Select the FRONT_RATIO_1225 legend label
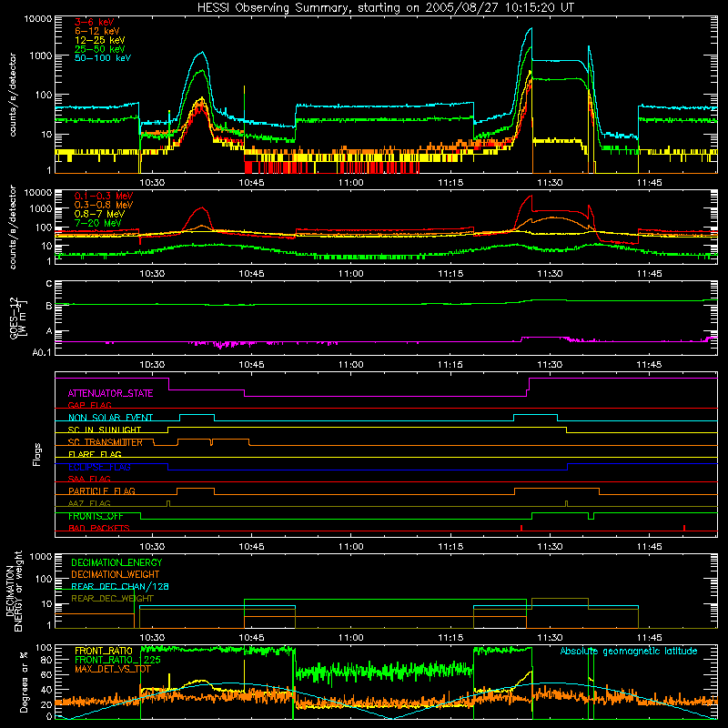This screenshot has width=728, height=728. tap(117, 660)
